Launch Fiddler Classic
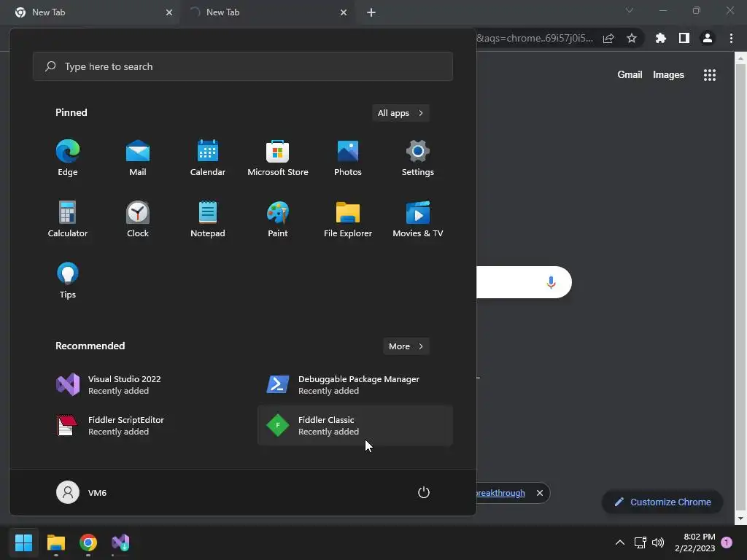The image size is (747, 560). pyautogui.click(x=355, y=426)
